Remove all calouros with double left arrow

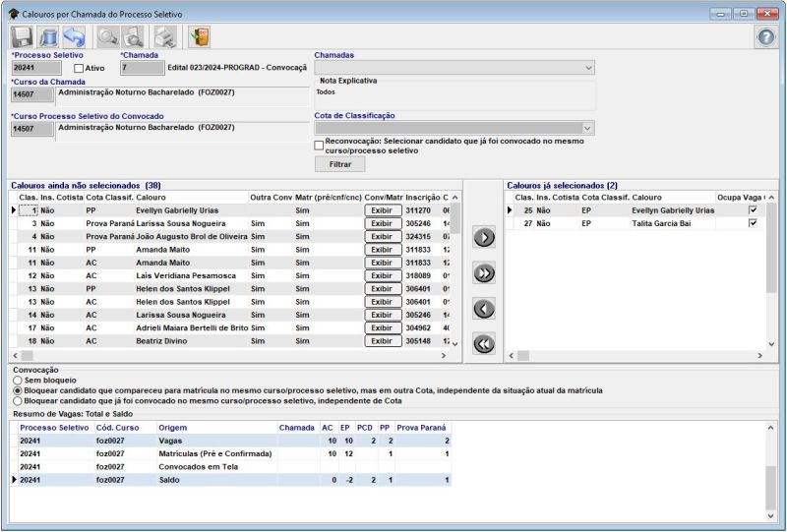click(483, 344)
